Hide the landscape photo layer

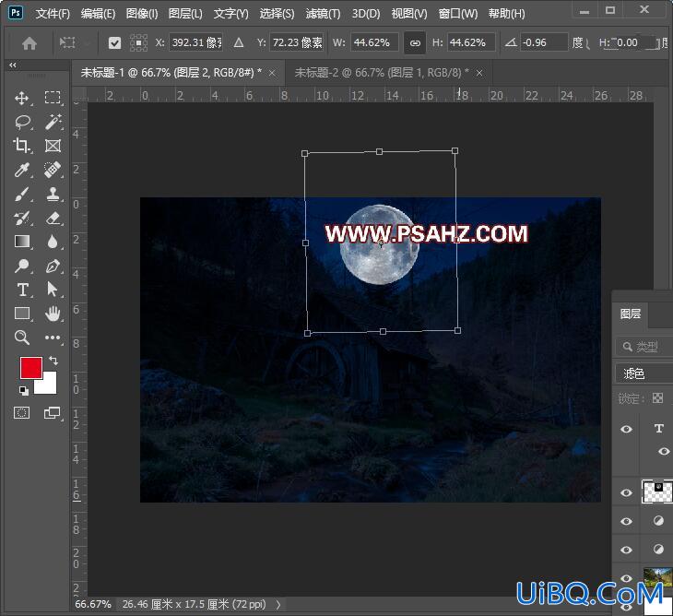coord(626,578)
